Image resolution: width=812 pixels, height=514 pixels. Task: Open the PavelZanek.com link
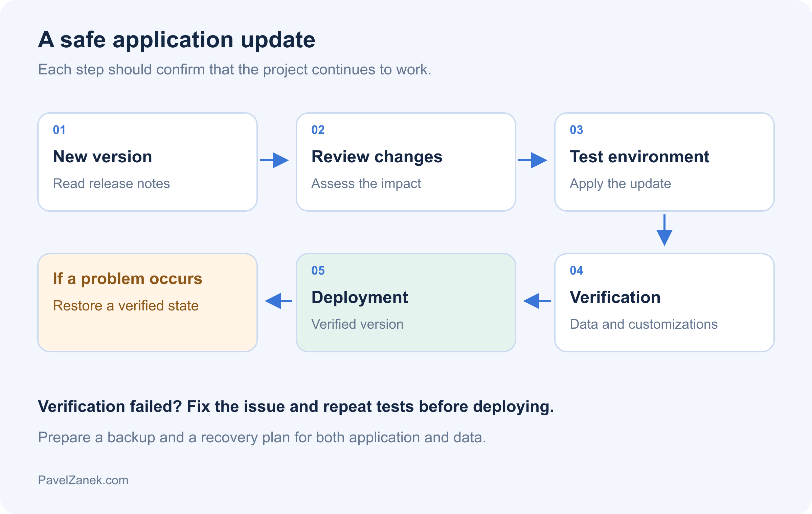click(x=83, y=480)
